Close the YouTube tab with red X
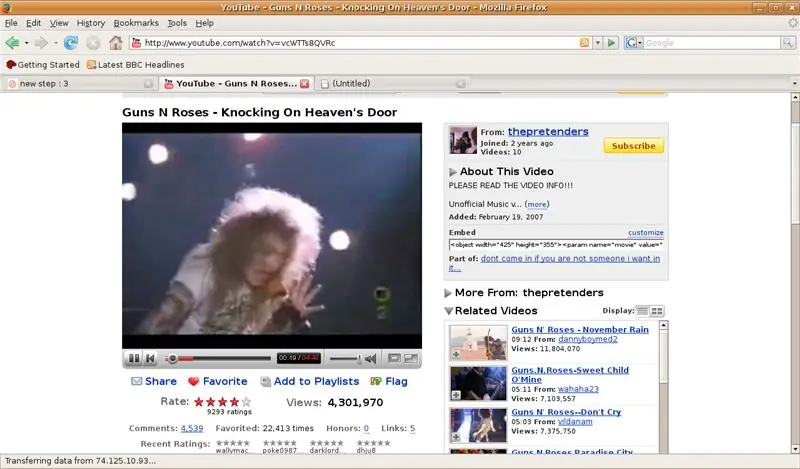Screen dimensions: 800x469 pos(305,84)
